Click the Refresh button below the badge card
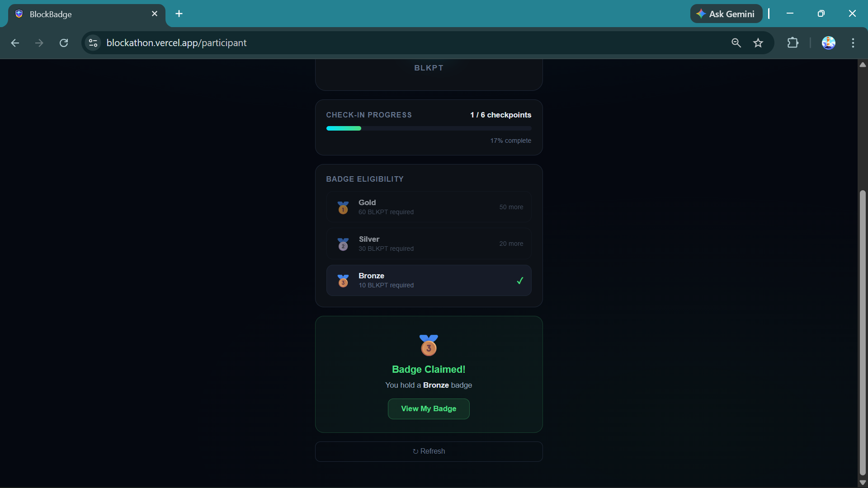 pyautogui.click(x=429, y=451)
